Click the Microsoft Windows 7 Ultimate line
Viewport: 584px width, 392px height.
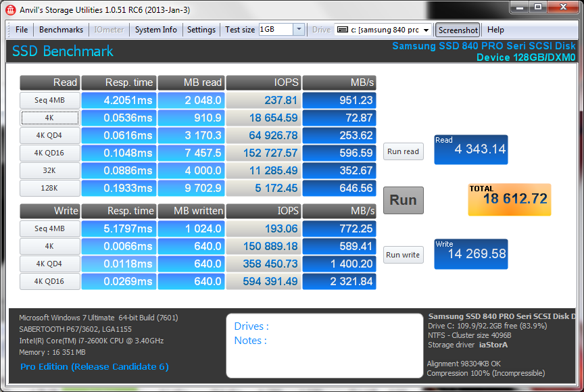(x=98, y=318)
